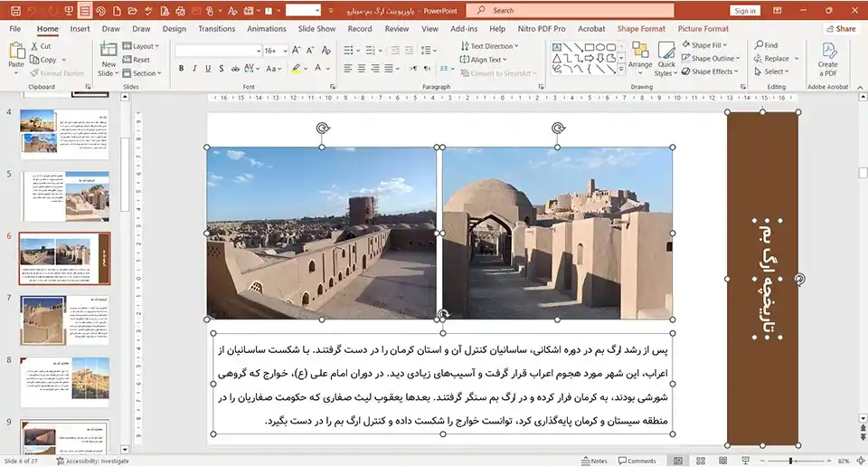Screen dimensions: 868x467
Task: Open file folder icon in quick access toolbar
Action: 132,11
